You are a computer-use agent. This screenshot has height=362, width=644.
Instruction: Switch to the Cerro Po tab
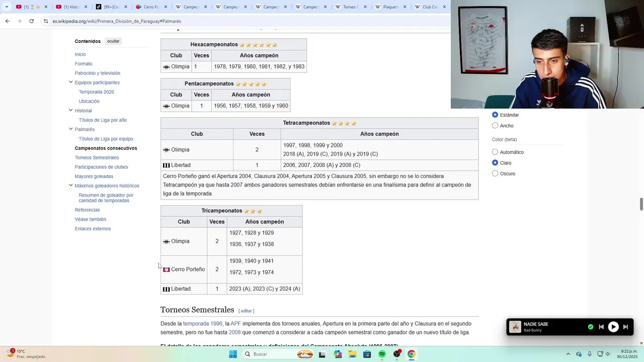point(151,7)
